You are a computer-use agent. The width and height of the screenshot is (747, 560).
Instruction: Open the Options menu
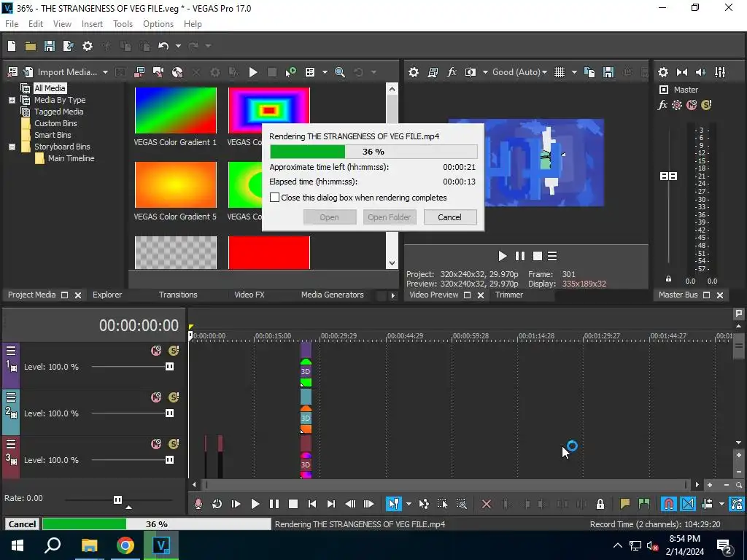tap(158, 24)
